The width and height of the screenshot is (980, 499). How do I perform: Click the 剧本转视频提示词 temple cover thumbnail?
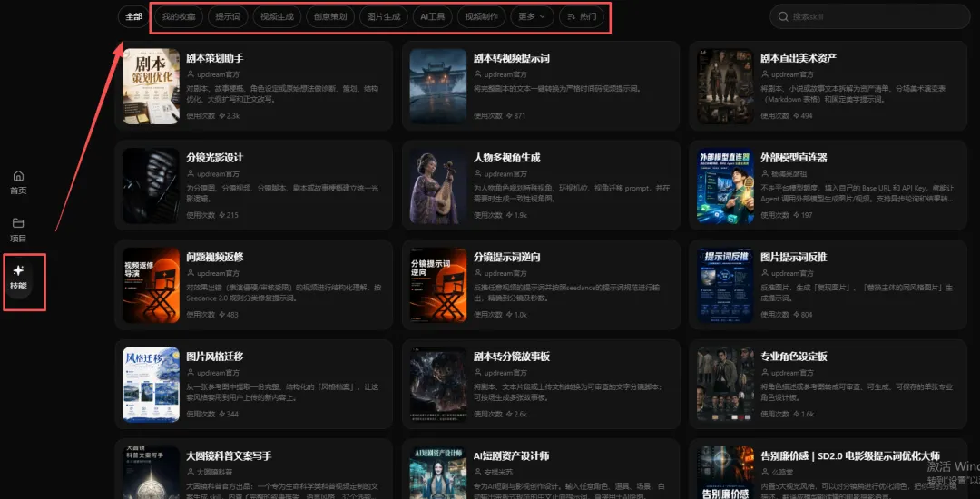[x=438, y=86]
